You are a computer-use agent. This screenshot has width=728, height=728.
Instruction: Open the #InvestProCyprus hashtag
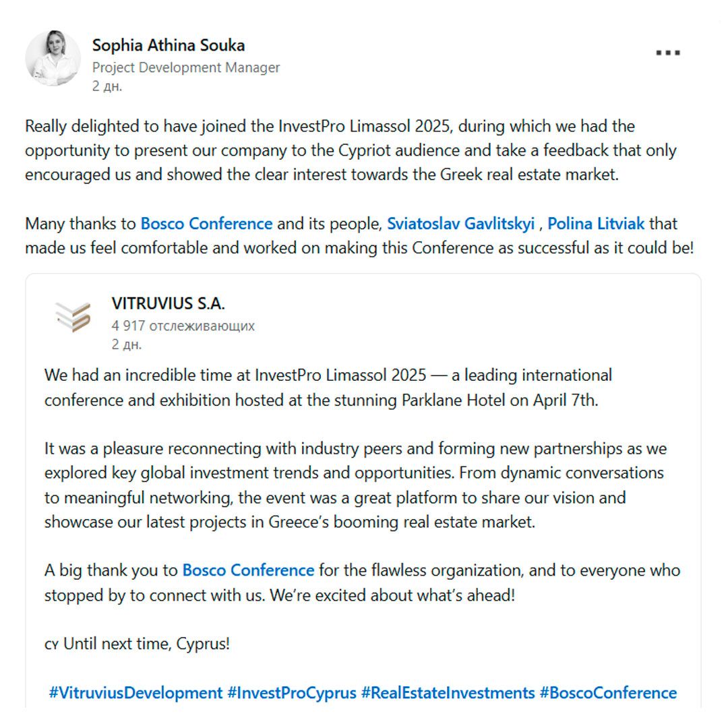[291, 692]
